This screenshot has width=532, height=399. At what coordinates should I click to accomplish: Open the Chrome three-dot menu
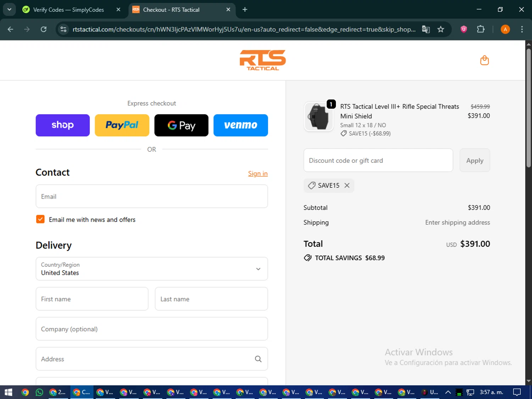coord(522,29)
